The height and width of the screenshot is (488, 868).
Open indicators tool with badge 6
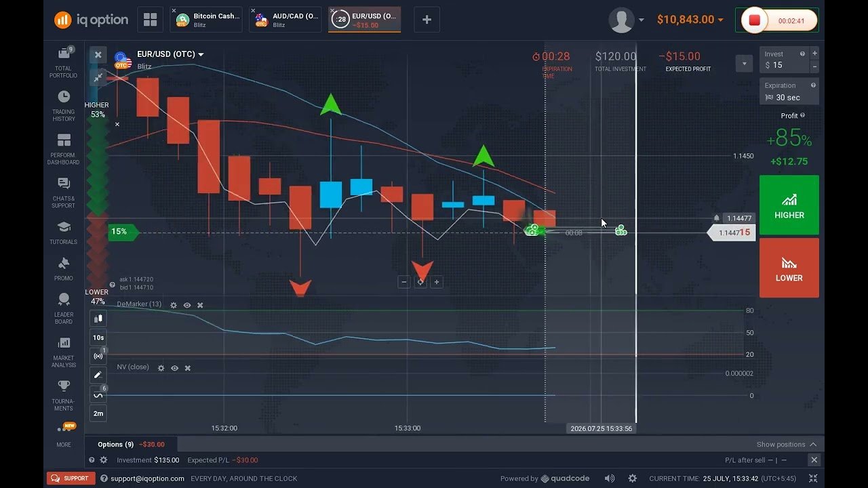(x=98, y=394)
